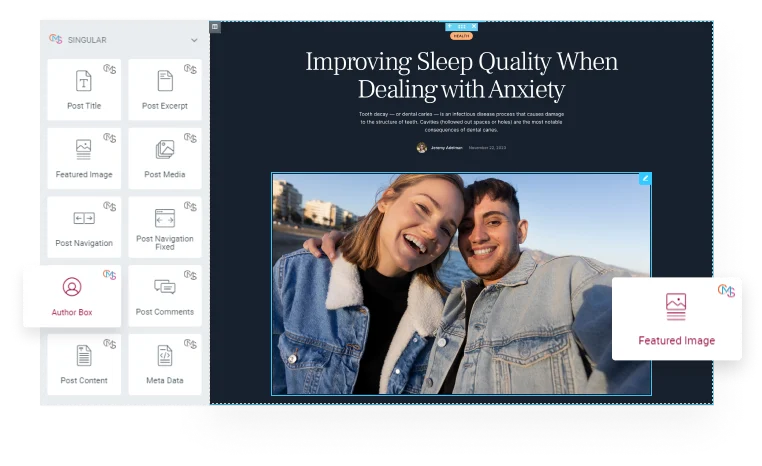Pick the Post Content widget
Viewport: 762px width, 466px height.
coord(84,364)
